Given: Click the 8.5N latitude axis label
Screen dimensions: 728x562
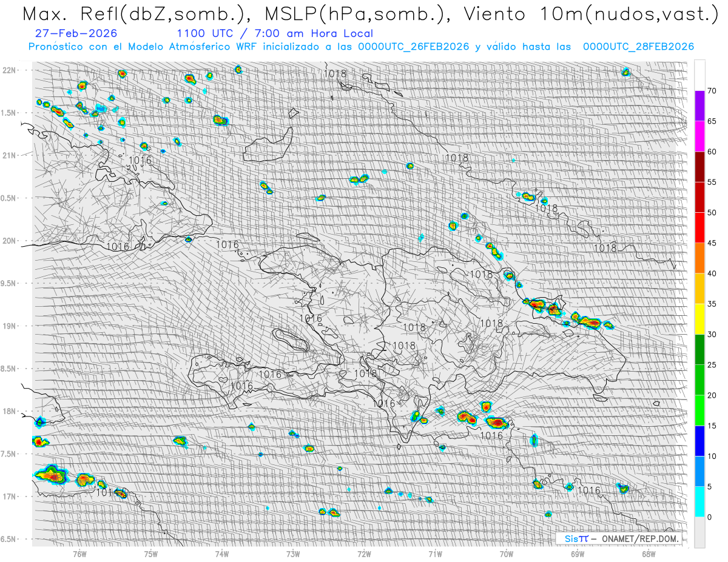Looking at the screenshot, I should (x=9, y=369).
